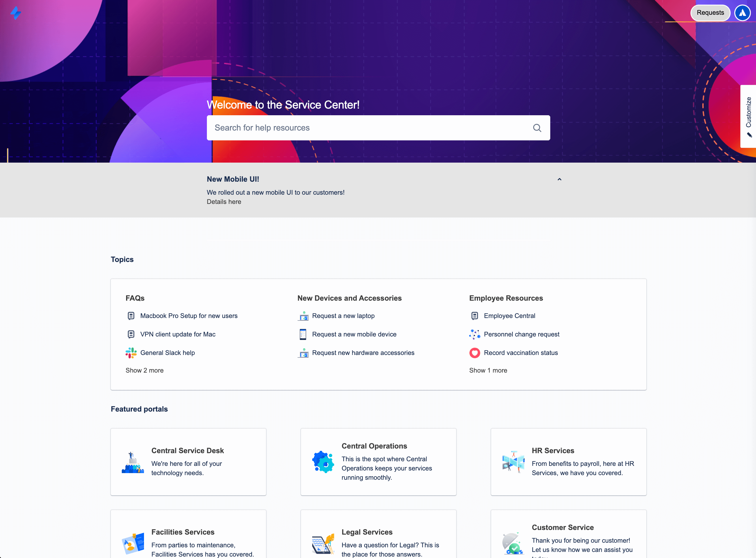Click the mobile device icon next to Request a new mobile device
Screen dimensions: 756x558
tap(303, 334)
